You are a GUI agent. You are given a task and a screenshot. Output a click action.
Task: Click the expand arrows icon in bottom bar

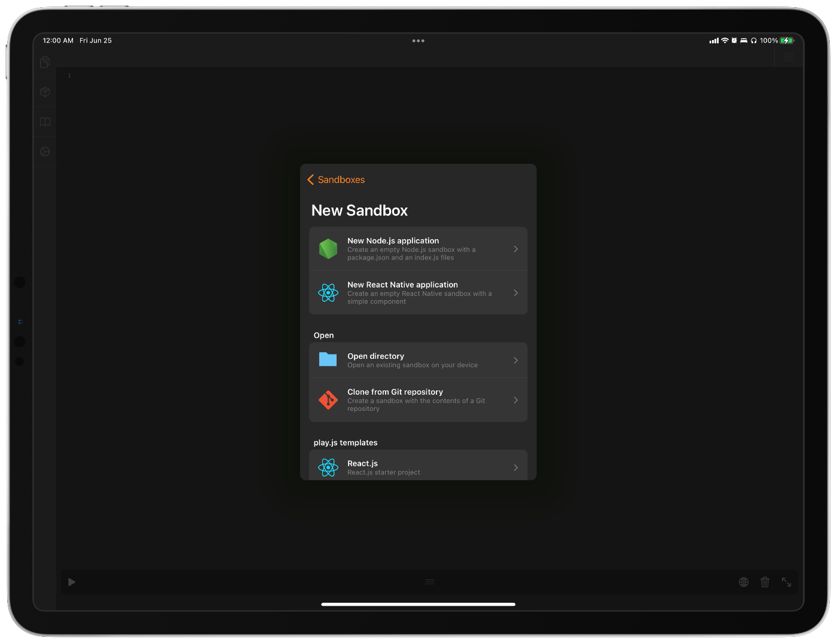(787, 582)
